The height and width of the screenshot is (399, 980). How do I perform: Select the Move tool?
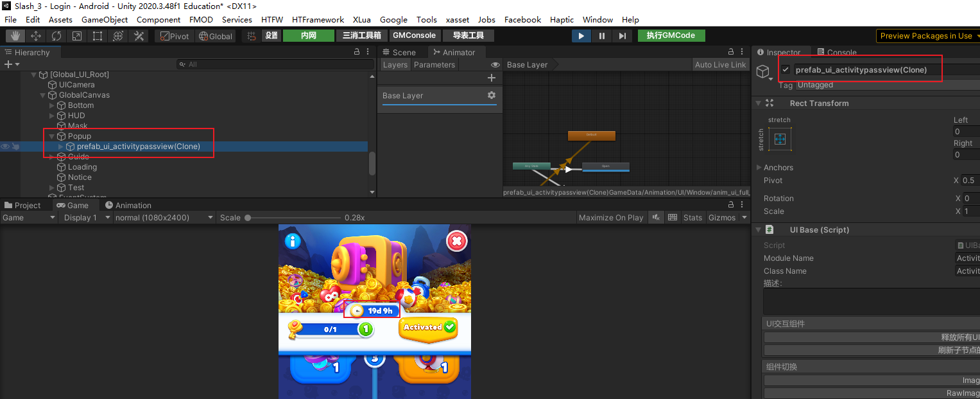click(36, 36)
